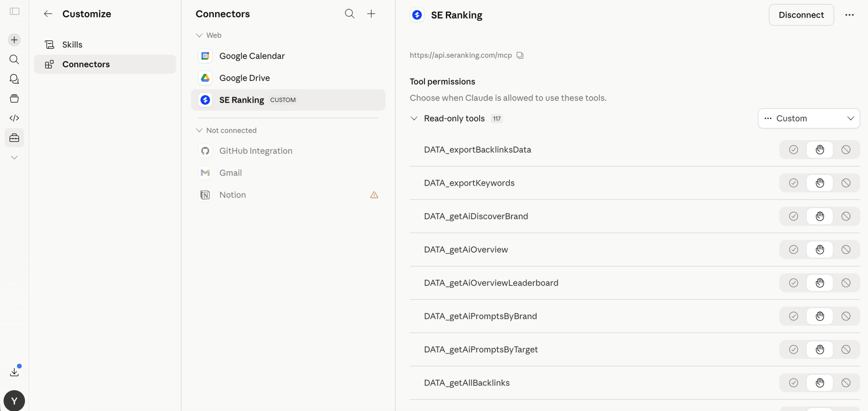Toggle the sidebar panel icon
The width and height of the screenshot is (868, 411).
click(14, 12)
